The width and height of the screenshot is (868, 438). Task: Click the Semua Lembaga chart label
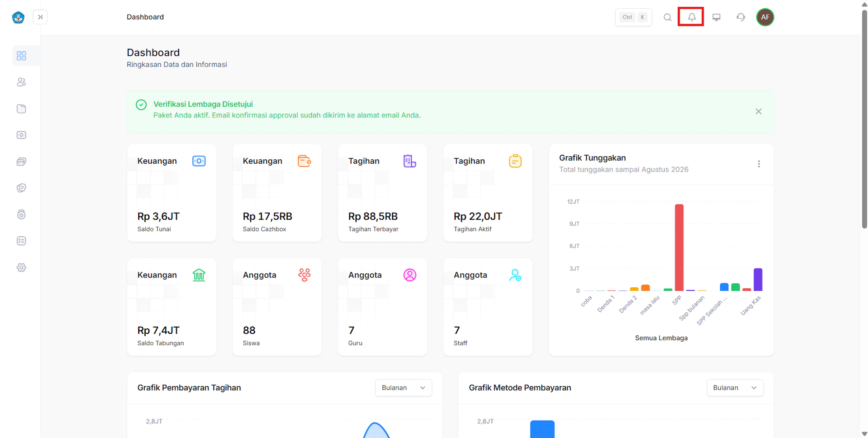tap(661, 338)
